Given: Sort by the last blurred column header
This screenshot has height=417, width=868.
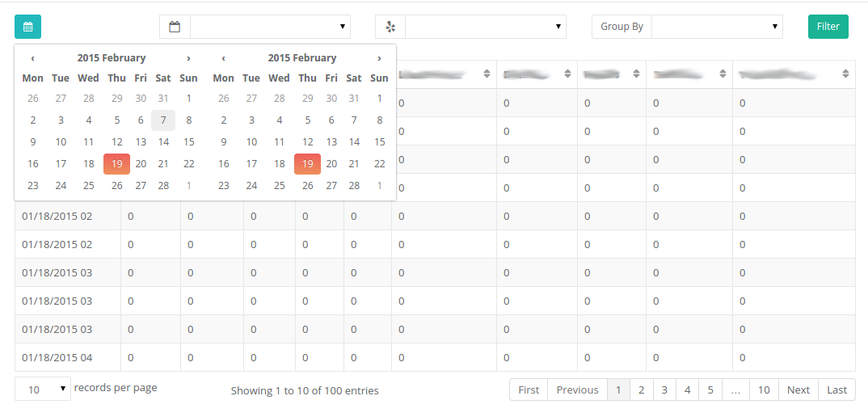Looking at the screenshot, I should pos(845,74).
